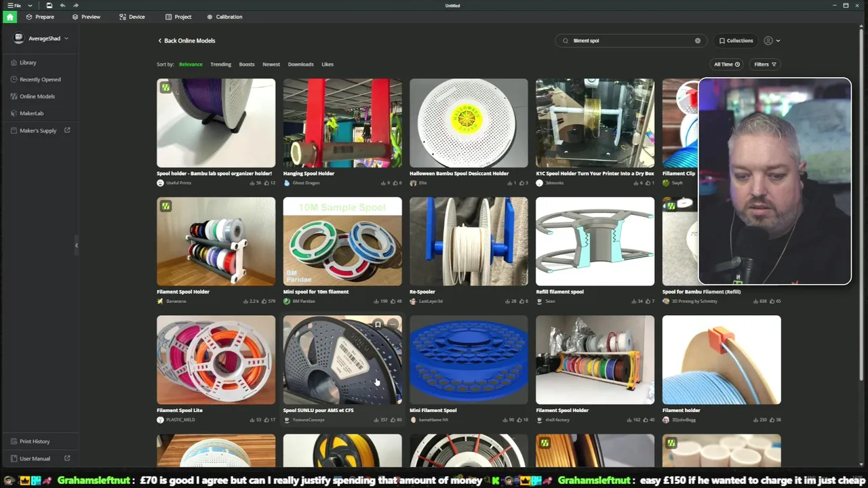
Task: Open the Calibration tab
Action: [224, 17]
